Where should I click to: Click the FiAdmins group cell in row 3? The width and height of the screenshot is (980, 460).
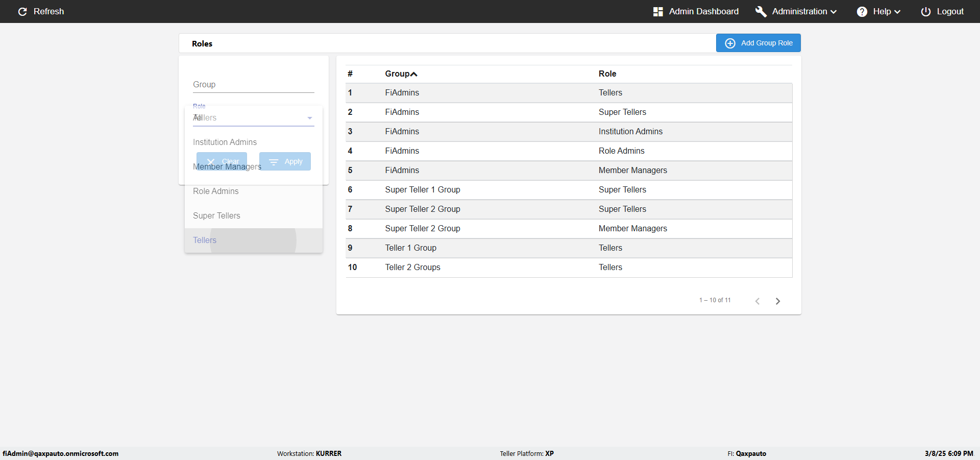click(402, 131)
